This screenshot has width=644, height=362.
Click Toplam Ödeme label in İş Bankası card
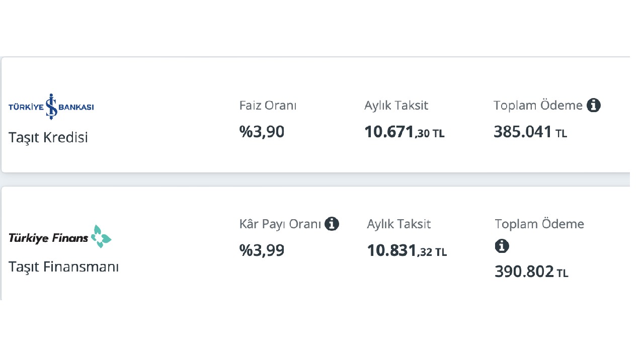click(538, 106)
